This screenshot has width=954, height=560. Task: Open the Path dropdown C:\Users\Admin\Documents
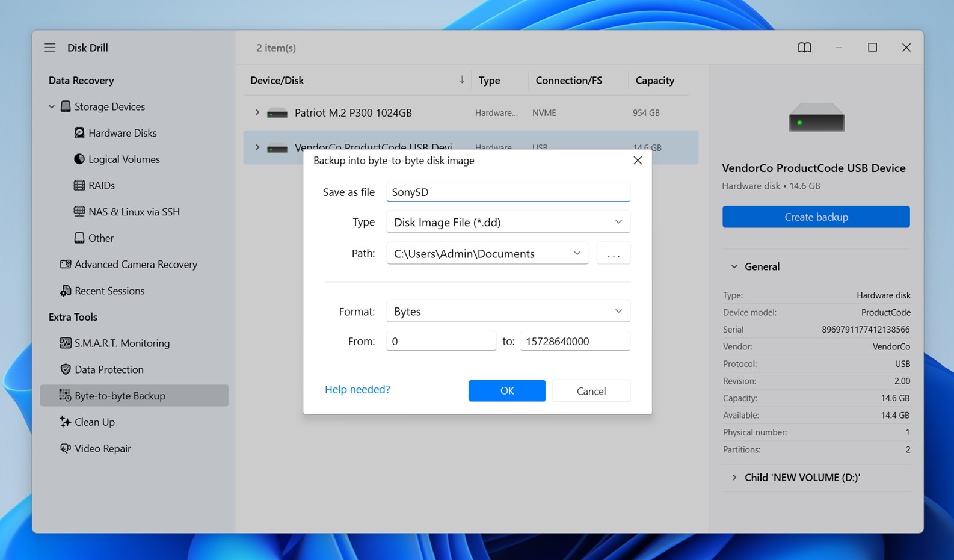point(487,253)
